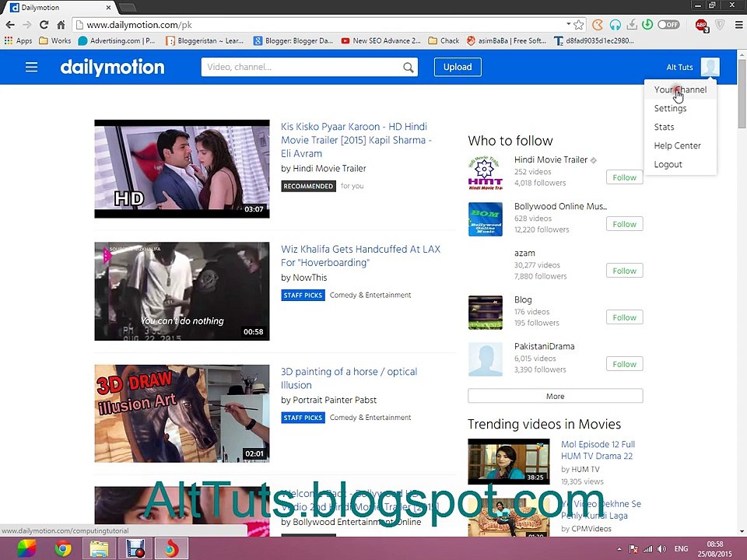This screenshot has width=747, height=560.
Task: Open Chrome from the taskbar
Action: click(63, 549)
